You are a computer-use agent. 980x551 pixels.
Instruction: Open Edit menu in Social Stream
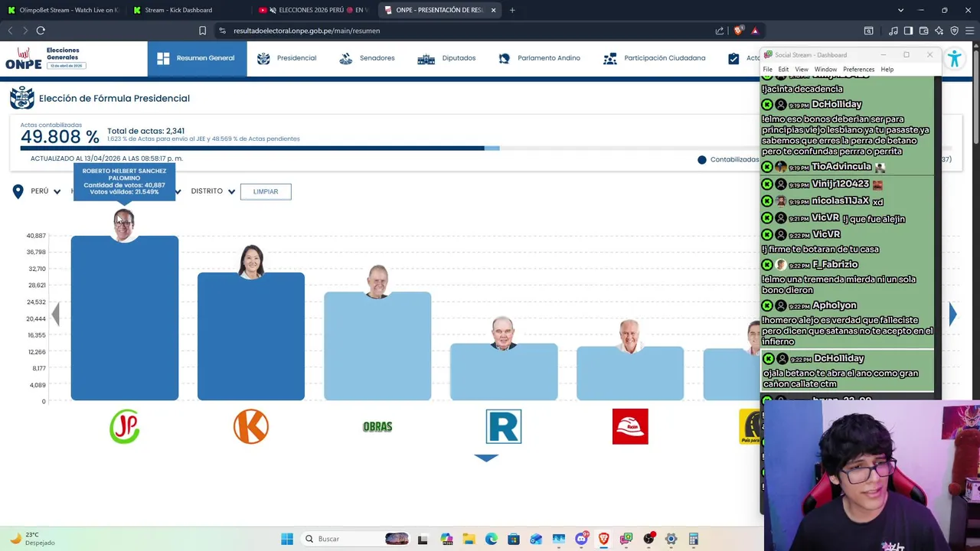coord(783,70)
